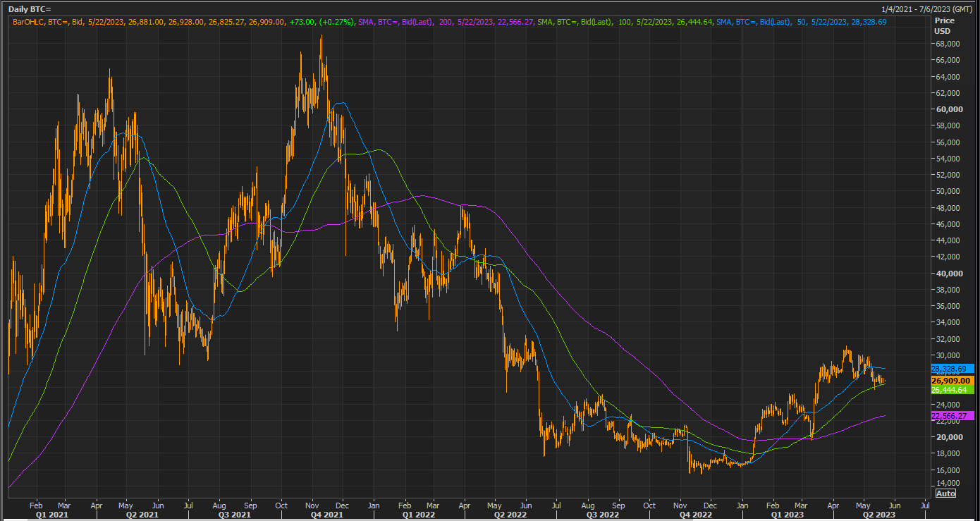This screenshot has height=521, width=980.
Task: Click the 64,000 price axis label
Action: 949,77
